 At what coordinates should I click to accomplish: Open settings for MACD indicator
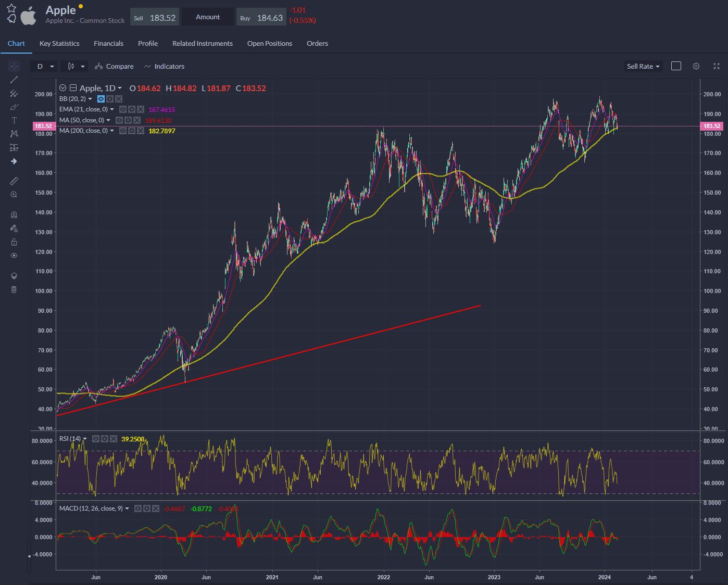(147, 508)
